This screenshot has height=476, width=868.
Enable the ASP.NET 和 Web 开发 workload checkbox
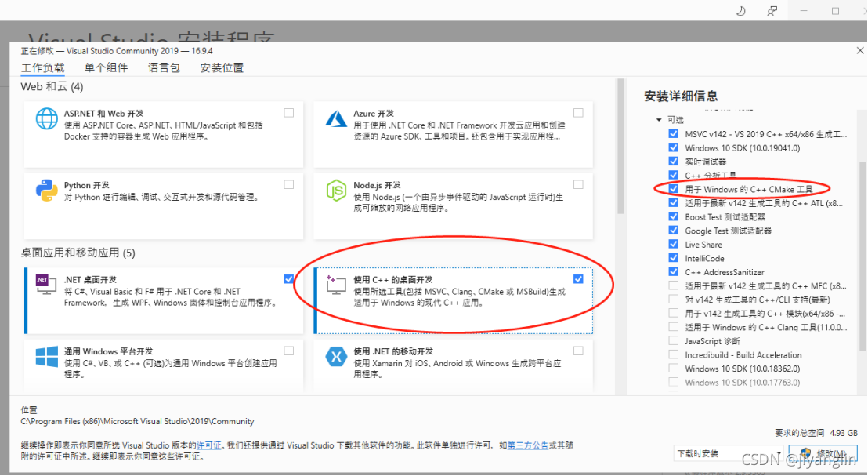289,113
